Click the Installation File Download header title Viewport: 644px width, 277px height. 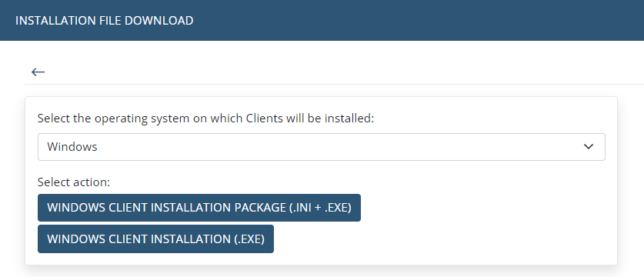tap(105, 21)
